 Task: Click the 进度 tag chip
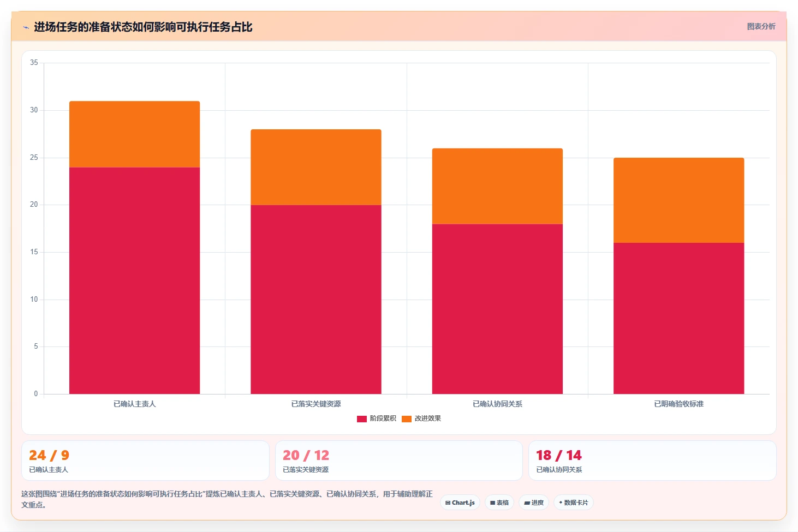(534, 503)
